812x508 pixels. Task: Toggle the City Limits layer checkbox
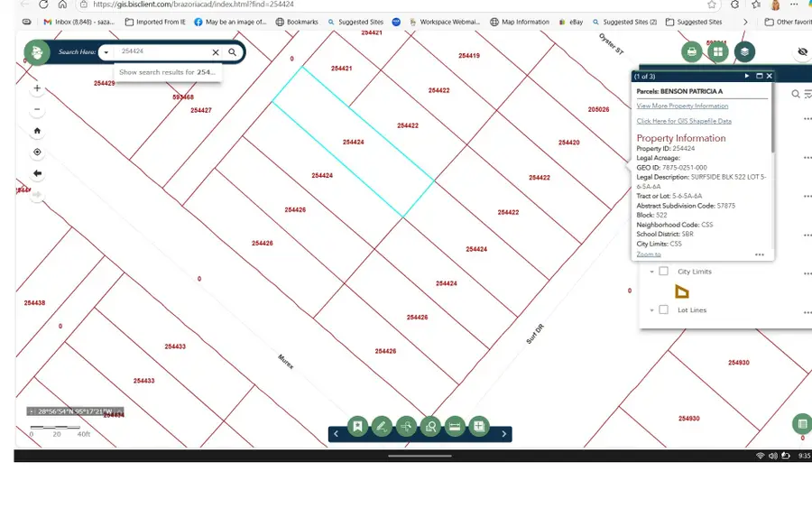coord(663,272)
